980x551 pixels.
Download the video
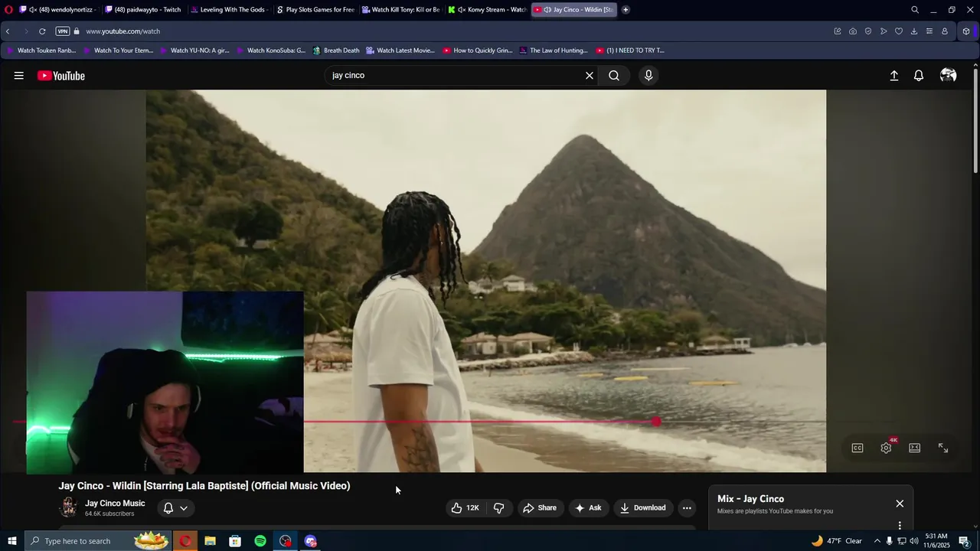[x=642, y=508]
